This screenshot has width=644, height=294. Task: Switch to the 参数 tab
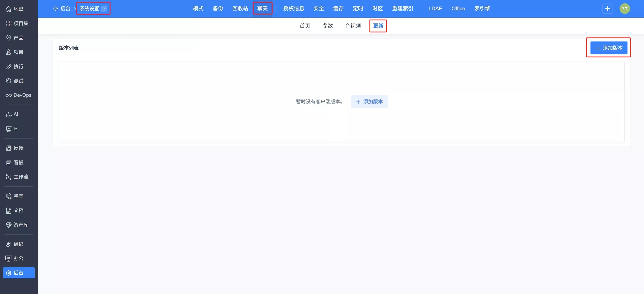[327, 26]
